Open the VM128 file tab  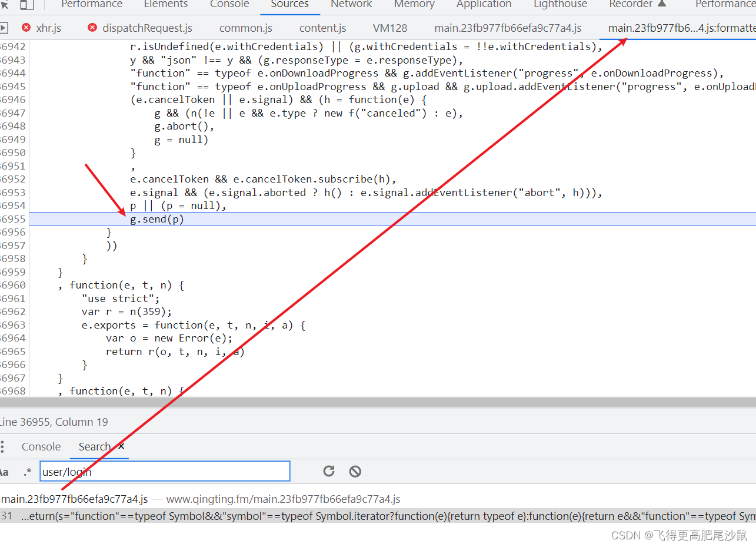pos(390,28)
